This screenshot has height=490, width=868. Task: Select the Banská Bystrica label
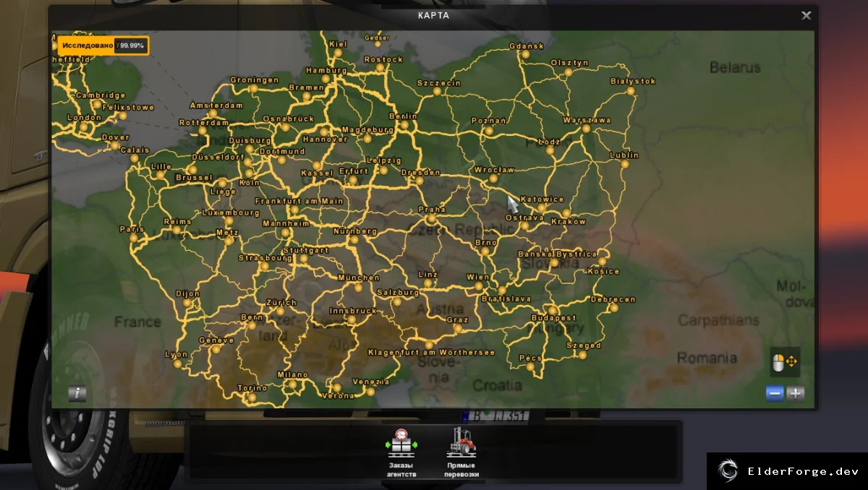click(x=557, y=254)
